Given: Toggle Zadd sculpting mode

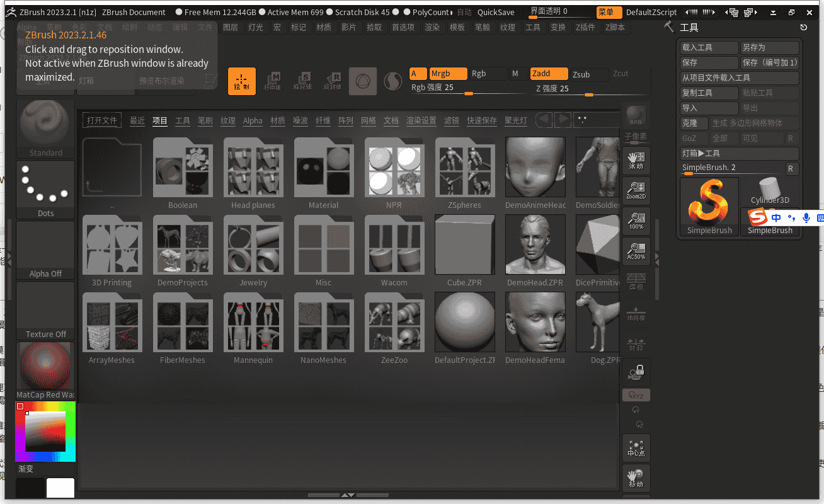Looking at the screenshot, I should (x=547, y=74).
